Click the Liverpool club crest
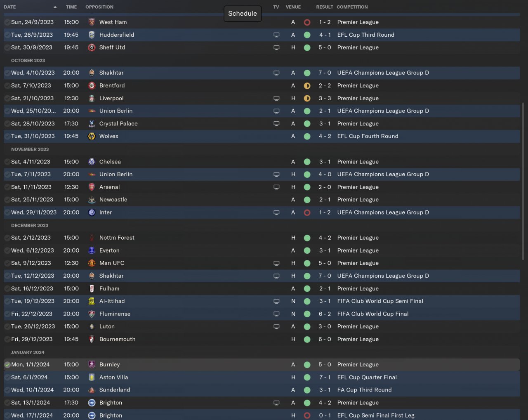This screenshot has height=420, width=528. [x=92, y=98]
